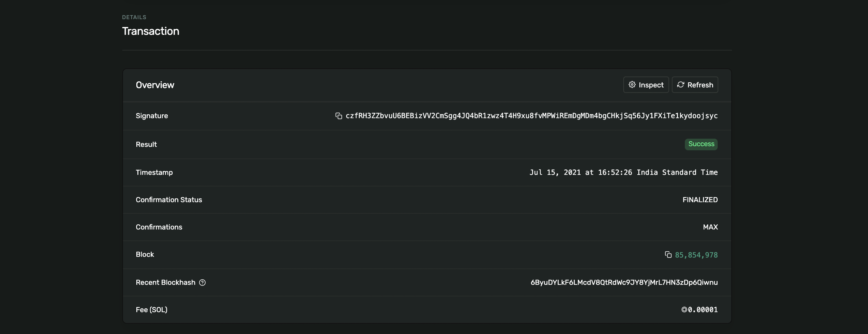This screenshot has width=868, height=334.
Task: Click the copy icon beside block number
Action: click(x=668, y=255)
